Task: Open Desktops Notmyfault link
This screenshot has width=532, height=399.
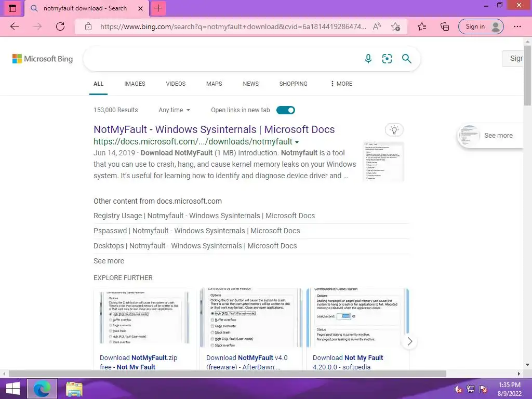Action: coord(195,246)
